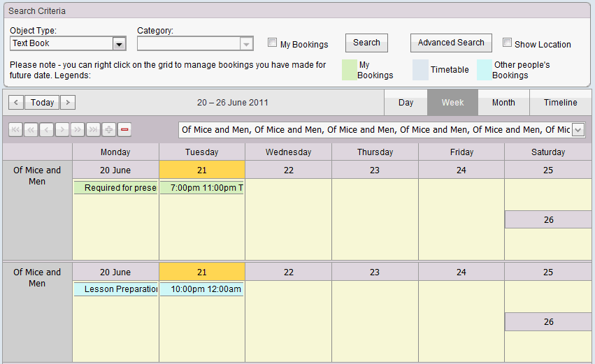Go to last page navigation icon
This screenshot has width=595, height=364.
point(94,130)
